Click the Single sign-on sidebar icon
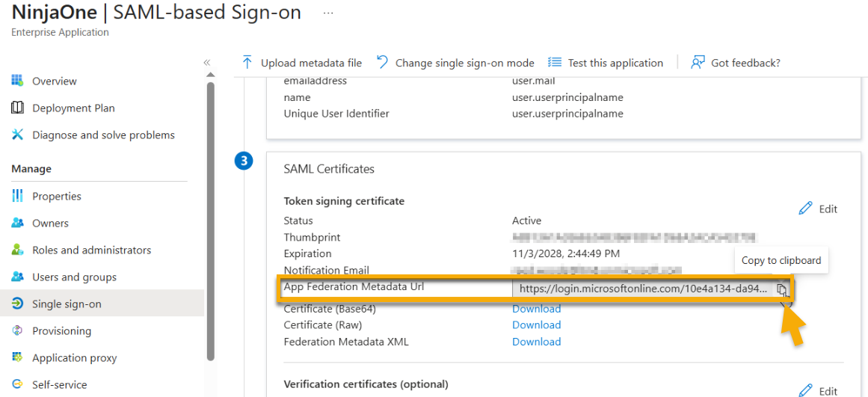868x397 pixels. (x=18, y=304)
